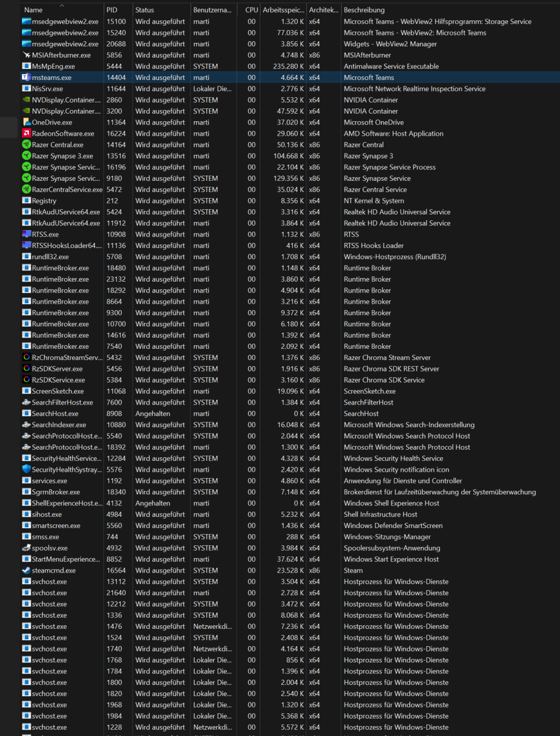Click 'AMD Software: Host Application' description
Image resolution: width=560 pixels, height=736 pixels.
pos(393,133)
